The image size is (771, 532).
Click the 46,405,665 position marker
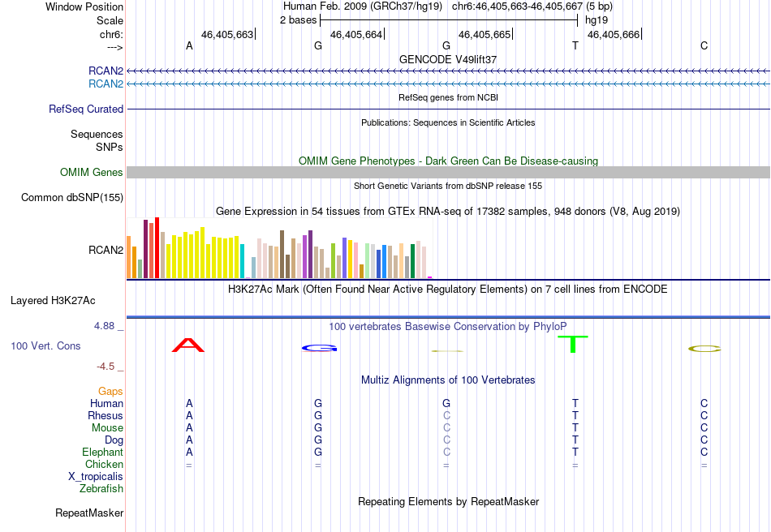pyautogui.click(x=485, y=34)
